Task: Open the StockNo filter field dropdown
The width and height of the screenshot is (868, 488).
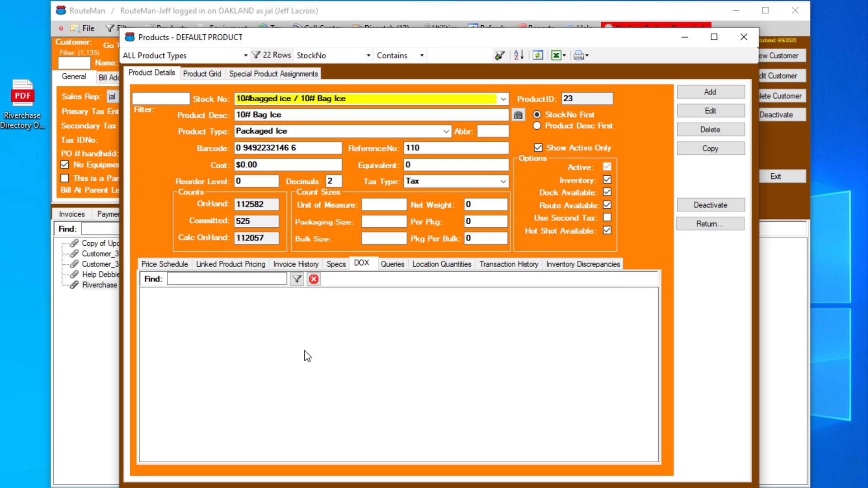Action: (368, 55)
